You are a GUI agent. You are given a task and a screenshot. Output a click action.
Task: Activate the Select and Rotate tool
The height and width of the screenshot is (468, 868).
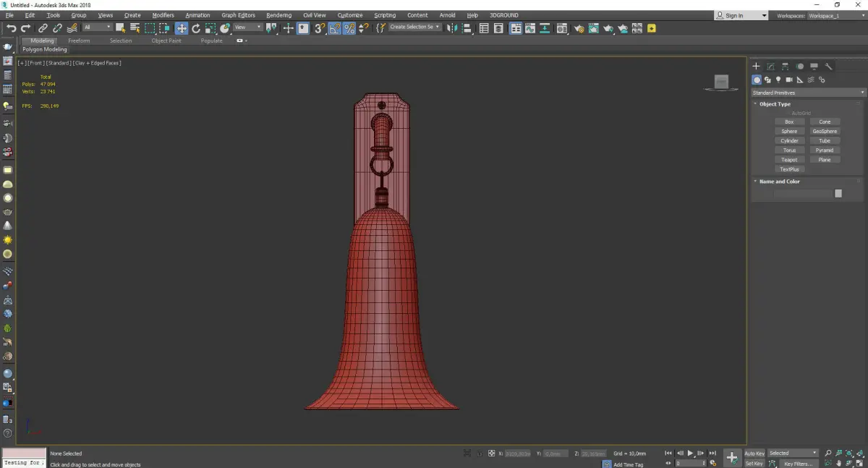tap(195, 28)
